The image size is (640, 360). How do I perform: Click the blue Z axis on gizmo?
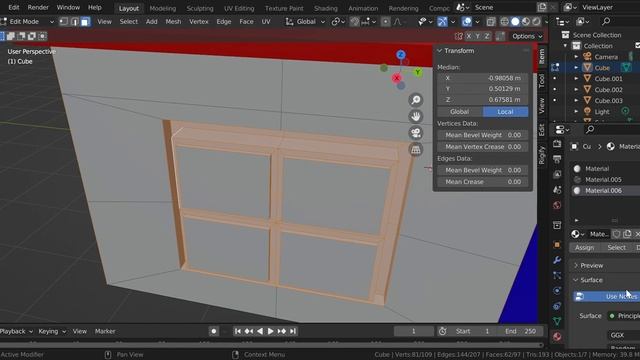pyautogui.click(x=401, y=55)
